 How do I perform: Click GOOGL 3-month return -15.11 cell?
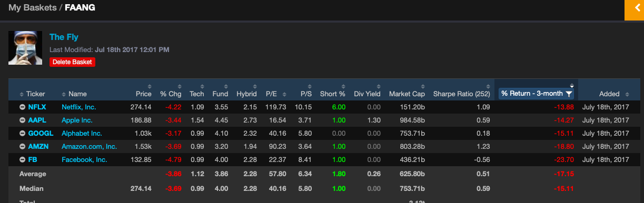[564, 134]
